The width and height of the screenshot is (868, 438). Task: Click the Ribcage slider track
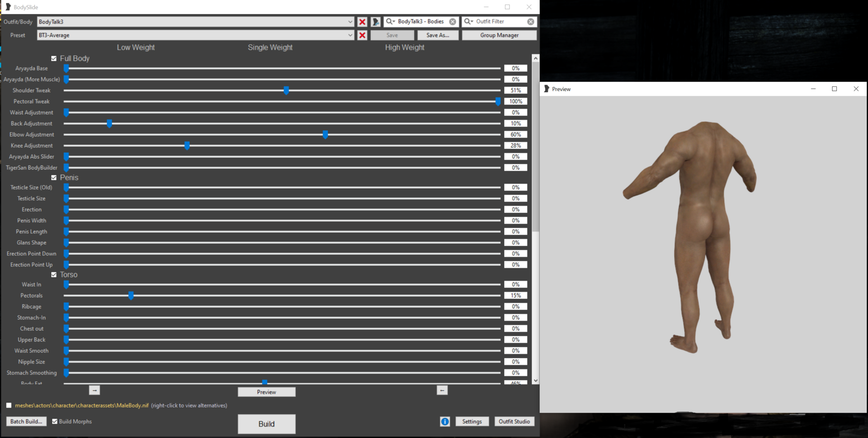click(282, 307)
